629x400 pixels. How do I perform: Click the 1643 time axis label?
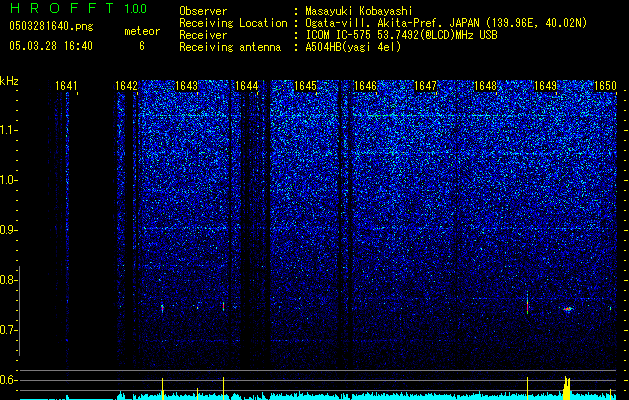click(x=187, y=86)
